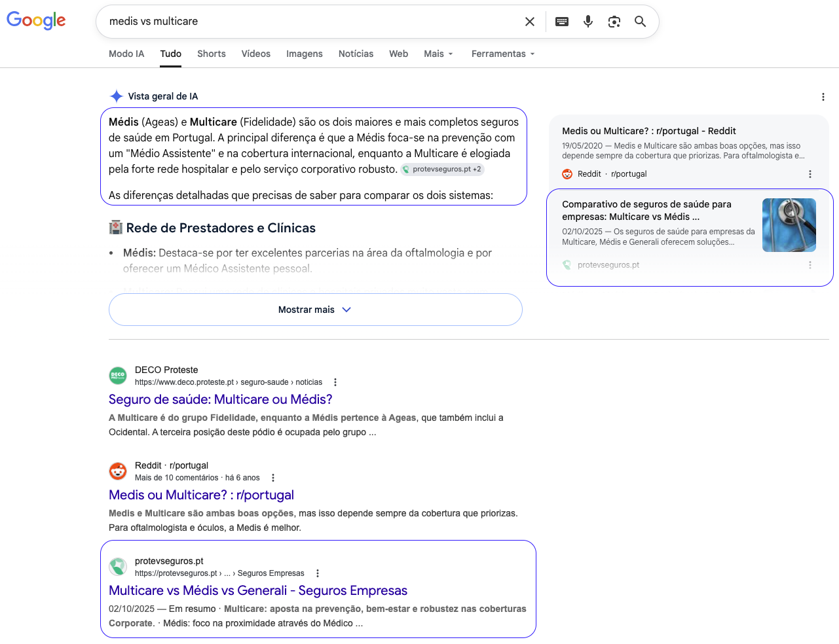
Task: Click 'Vista geral de IA' label
Action: [163, 96]
